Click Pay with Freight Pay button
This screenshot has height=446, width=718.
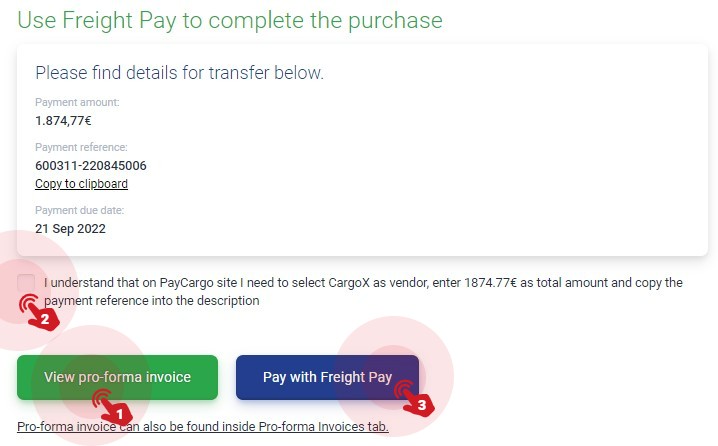pyautogui.click(x=327, y=377)
